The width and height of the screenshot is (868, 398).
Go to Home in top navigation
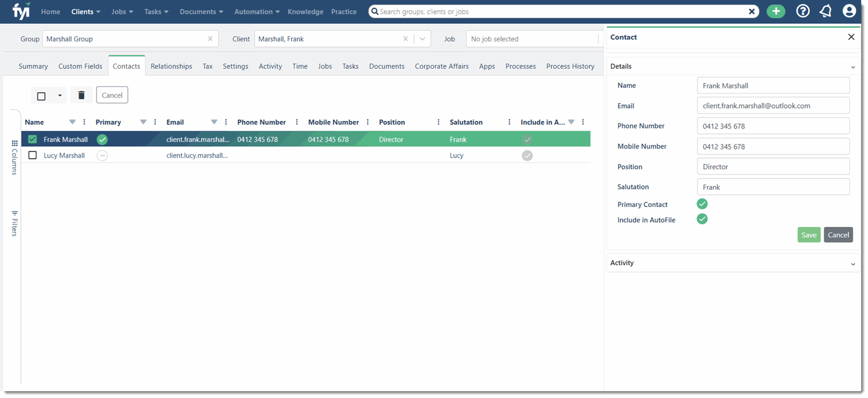[51, 11]
